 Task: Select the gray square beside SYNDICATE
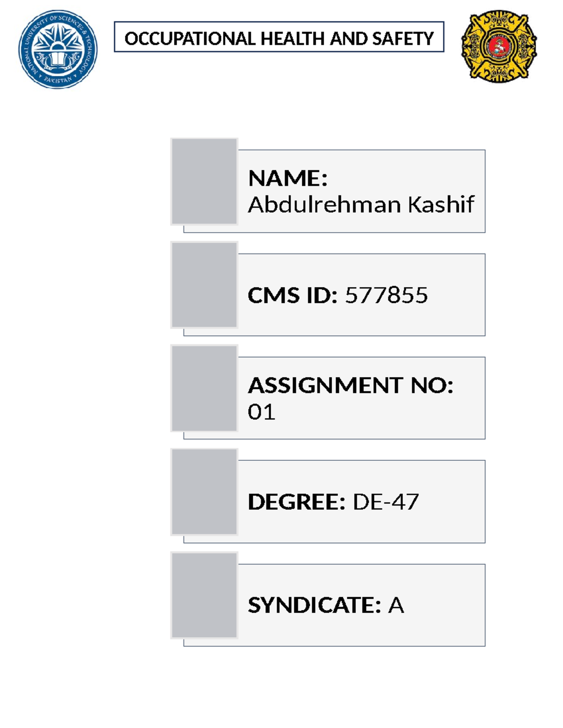(x=204, y=595)
